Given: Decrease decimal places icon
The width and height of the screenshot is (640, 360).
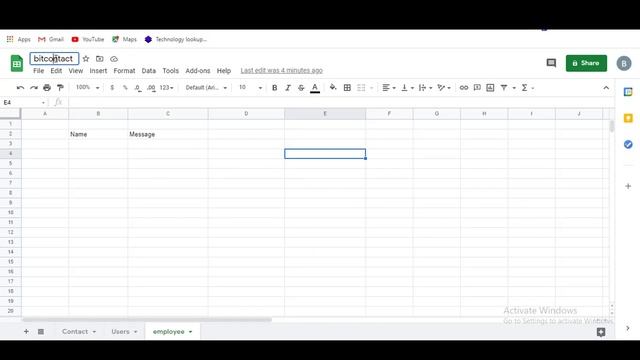Looking at the screenshot, I should [x=138, y=88].
